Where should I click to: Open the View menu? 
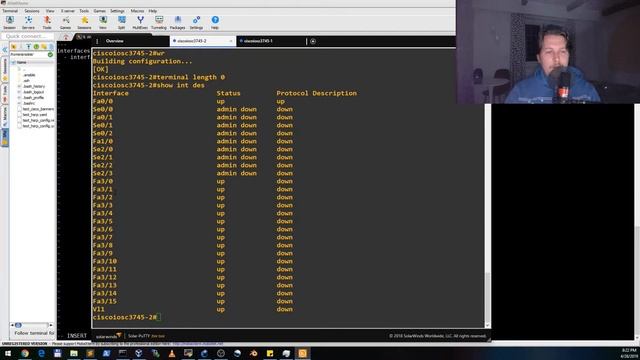tap(50, 11)
